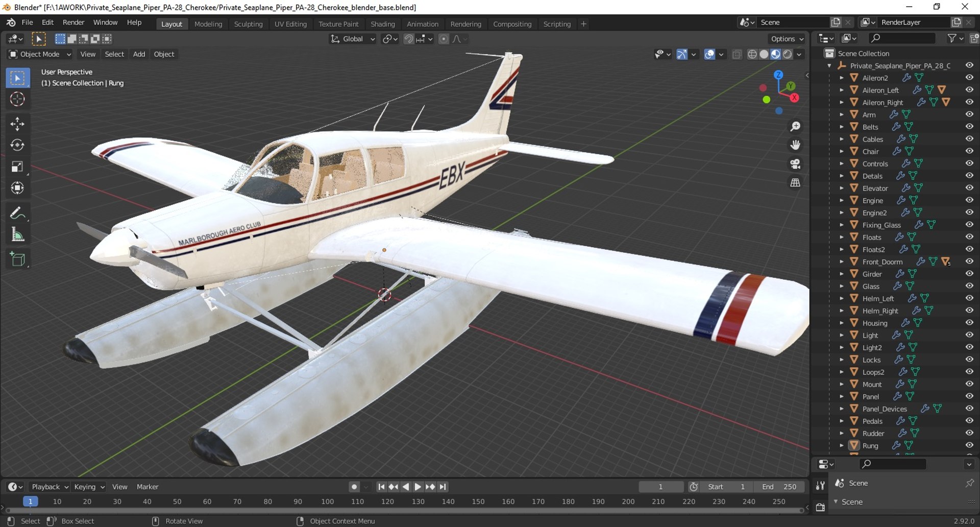Viewport: 980px width, 527px height.
Task: Click the Marker menu in the timeline
Action: coord(148,487)
